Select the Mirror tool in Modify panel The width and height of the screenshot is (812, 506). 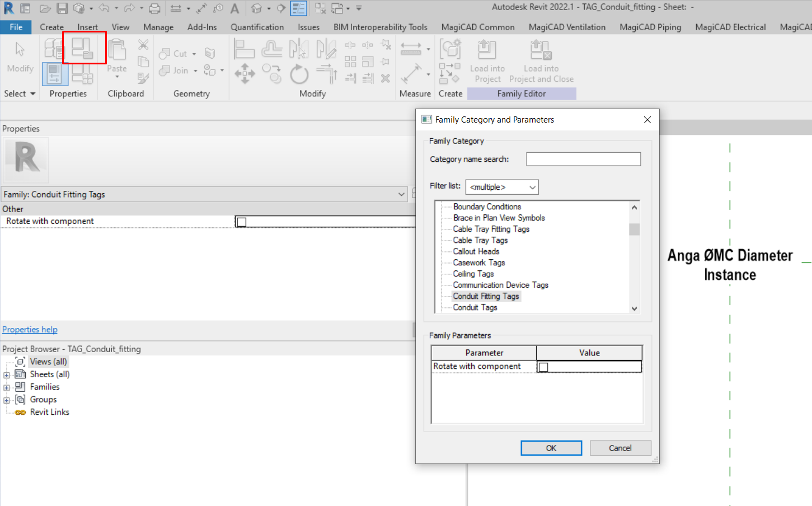299,48
